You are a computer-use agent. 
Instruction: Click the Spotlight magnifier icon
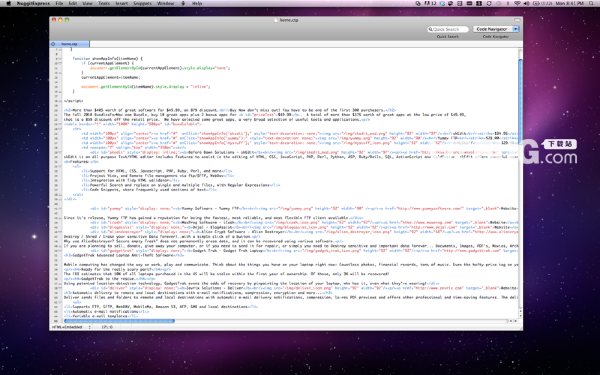tap(592, 3)
